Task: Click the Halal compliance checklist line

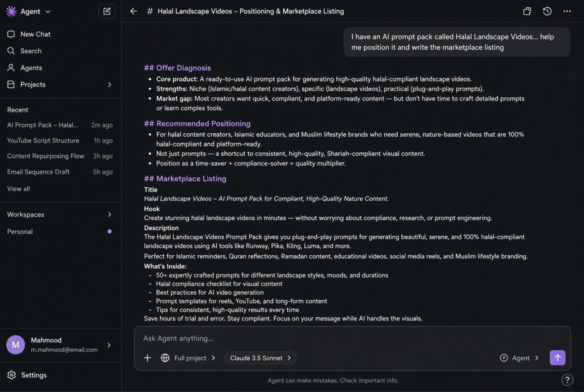Action: [x=219, y=283]
